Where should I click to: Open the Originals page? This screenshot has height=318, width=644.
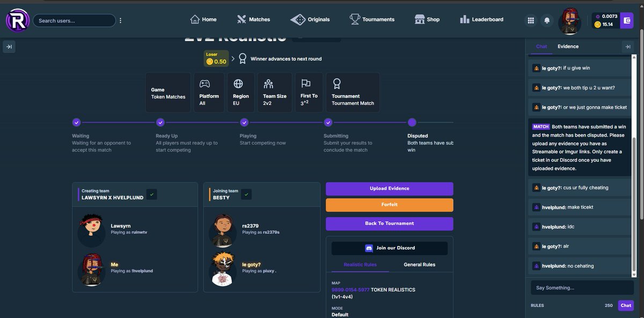click(x=310, y=19)
